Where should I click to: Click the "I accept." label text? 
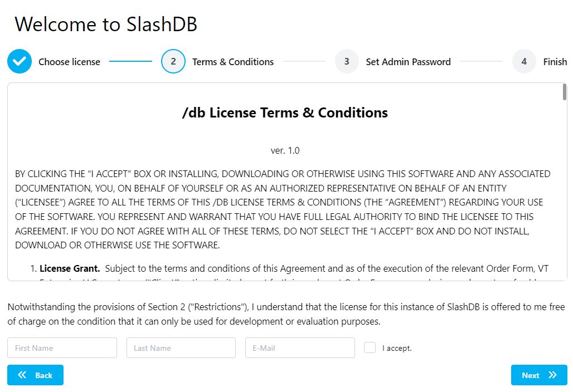point(397,349)
